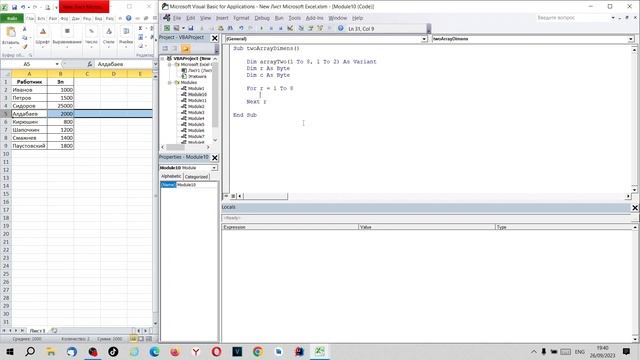
Task: Click cell B4 containing 25000
Action: click(x=60, y=106)
